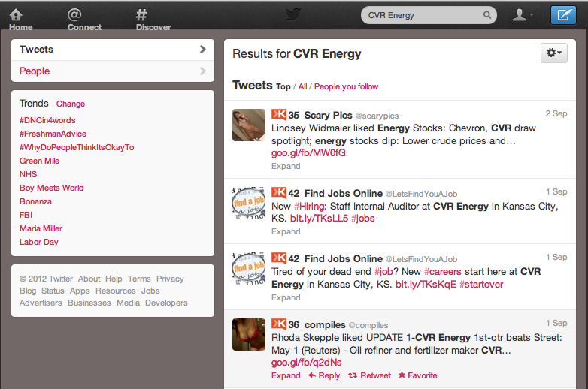Image resolution: width=588 pixels, height=389 pixels.
Task: Expand the dead end job tweet
Action: [286, 297]
